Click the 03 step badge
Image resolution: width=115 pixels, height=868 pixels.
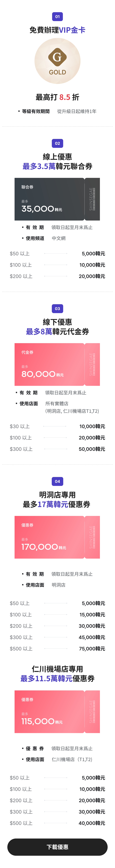pos(57,308)
